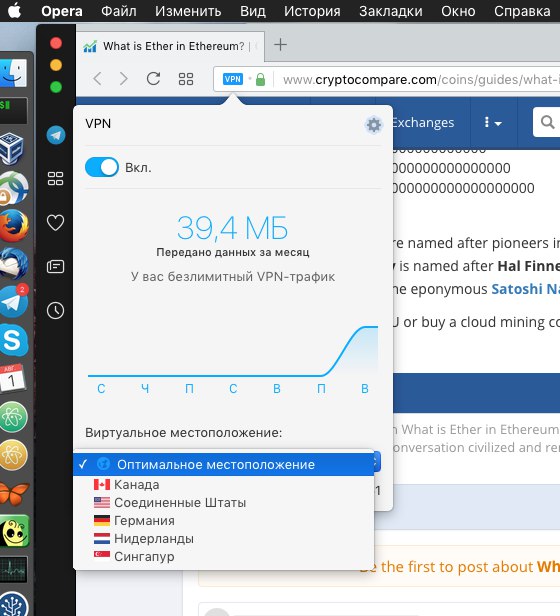560x616 pixels.
Task: Open Firefox from the Dock
Action: 14,226
